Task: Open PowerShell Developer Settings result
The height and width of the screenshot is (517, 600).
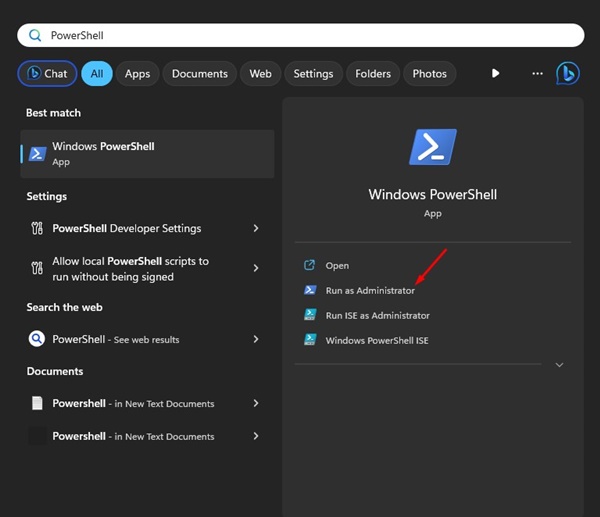Action: tap(147, 228)
